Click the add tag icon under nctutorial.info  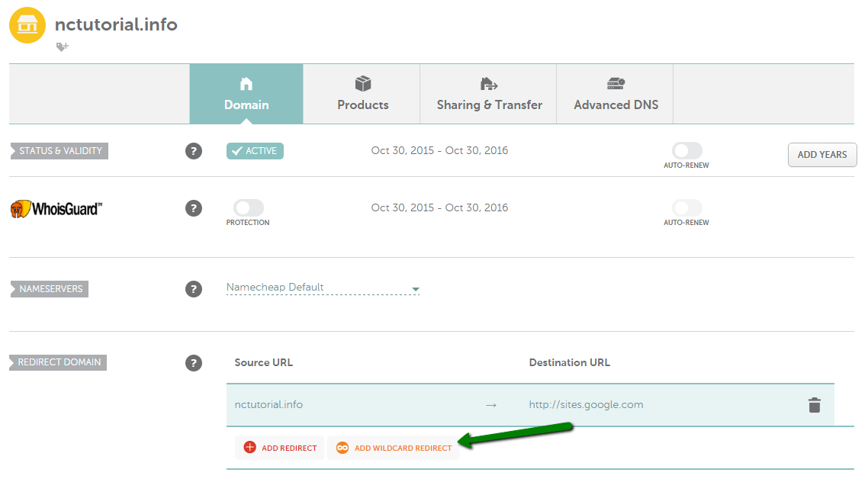[62, 47]
